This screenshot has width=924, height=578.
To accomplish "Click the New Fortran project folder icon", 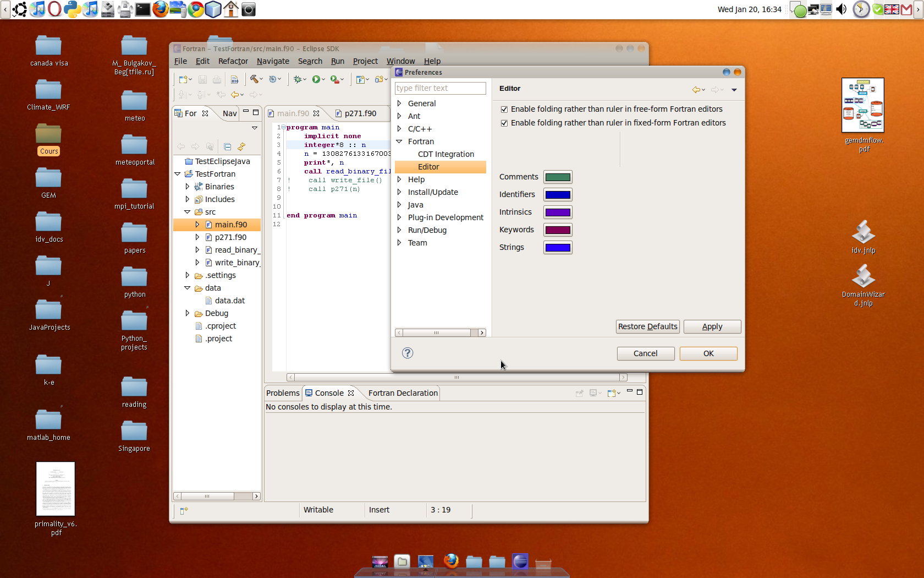I will [379, 79].
